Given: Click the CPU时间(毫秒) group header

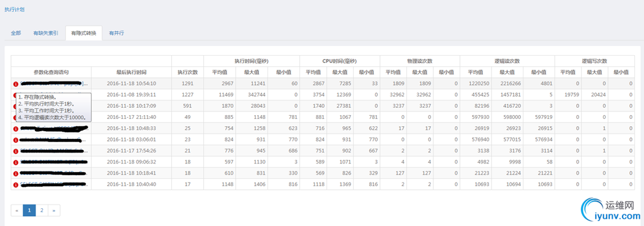Looking at the screenshot, I should (340, 61).
